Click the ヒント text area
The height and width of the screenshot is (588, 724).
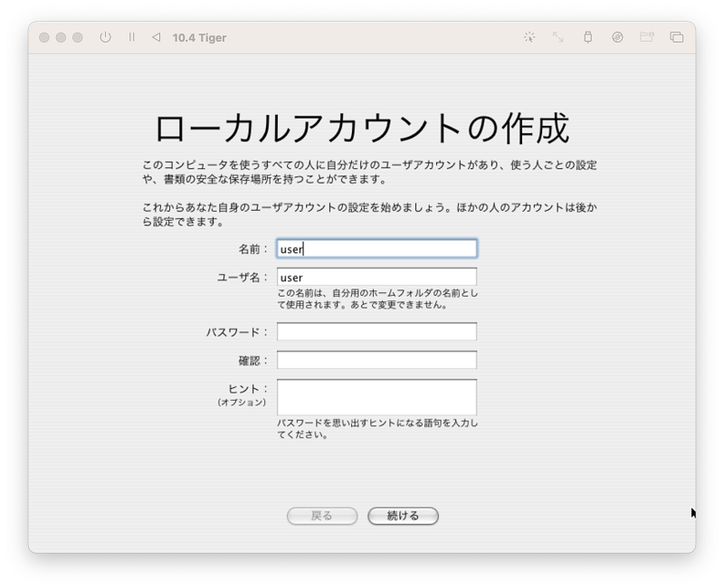(376, 397)
